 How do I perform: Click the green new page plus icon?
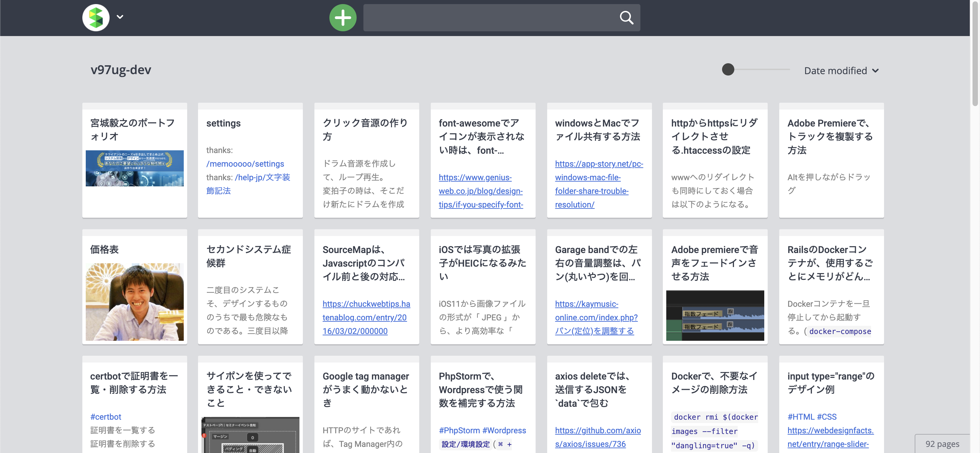pos(342,17)
